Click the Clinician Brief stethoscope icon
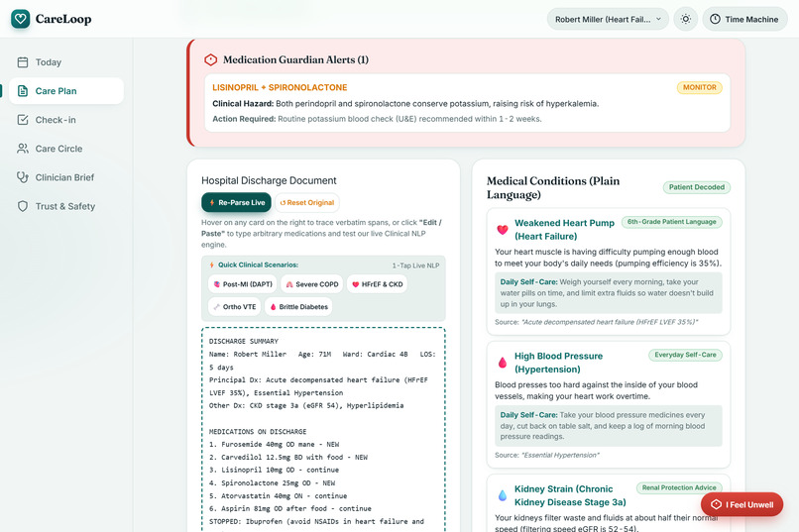The height and width of the screenshot is (532, 799). 23,177
